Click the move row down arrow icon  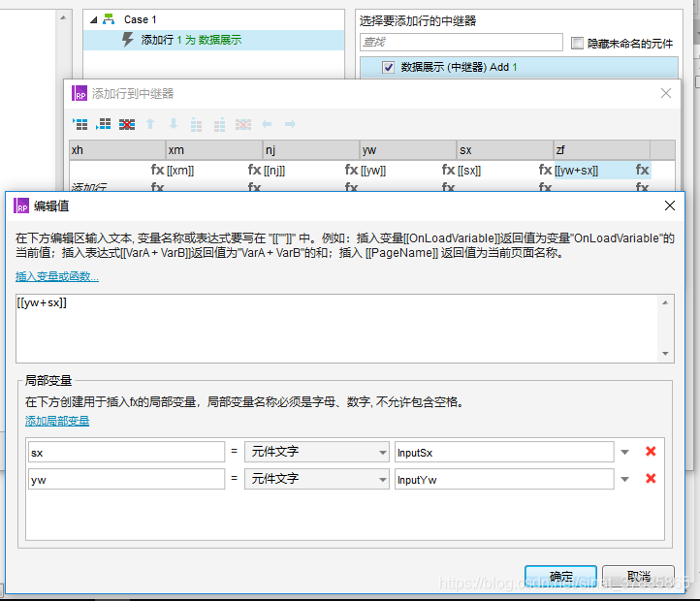pyautogui.click(x=174, y=124)
